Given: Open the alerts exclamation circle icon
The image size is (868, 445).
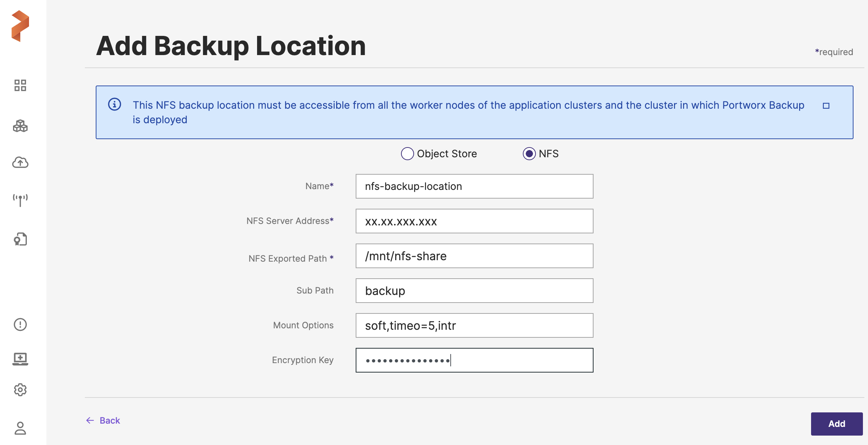Looking at the screenshot, I should coord(20,324).
